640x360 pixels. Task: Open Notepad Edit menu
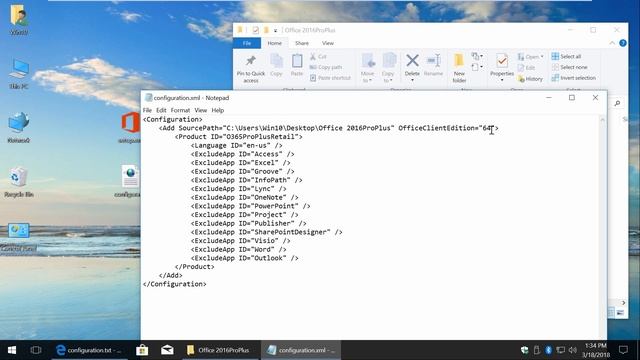tap(161, 110)
